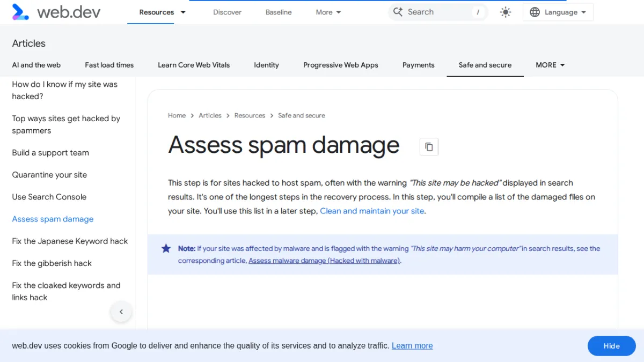Switch to the Identity tab
Screen dimensions: 644x362
point(267,65)
